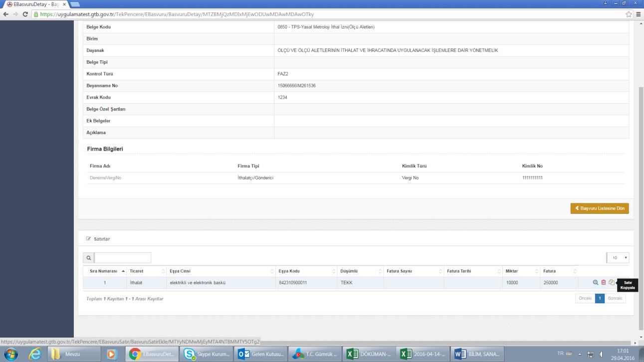644x362 pixels.
Task: Launch Internet Explorer from the taskbar
Action: point(35,354)
